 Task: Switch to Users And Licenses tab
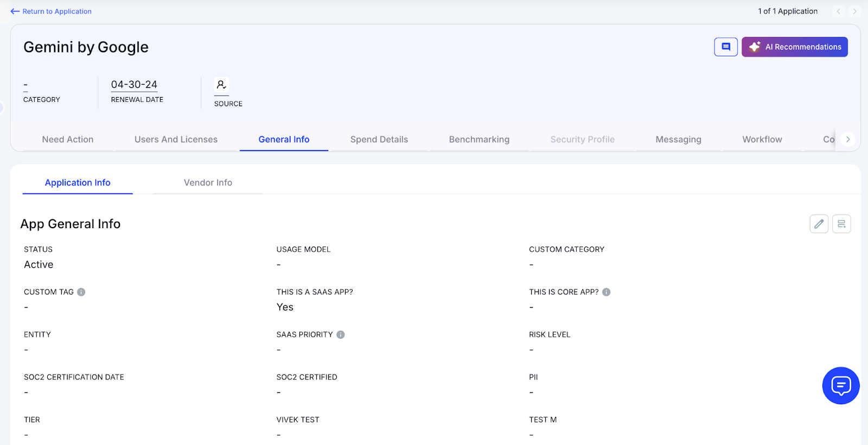[176, 139]
